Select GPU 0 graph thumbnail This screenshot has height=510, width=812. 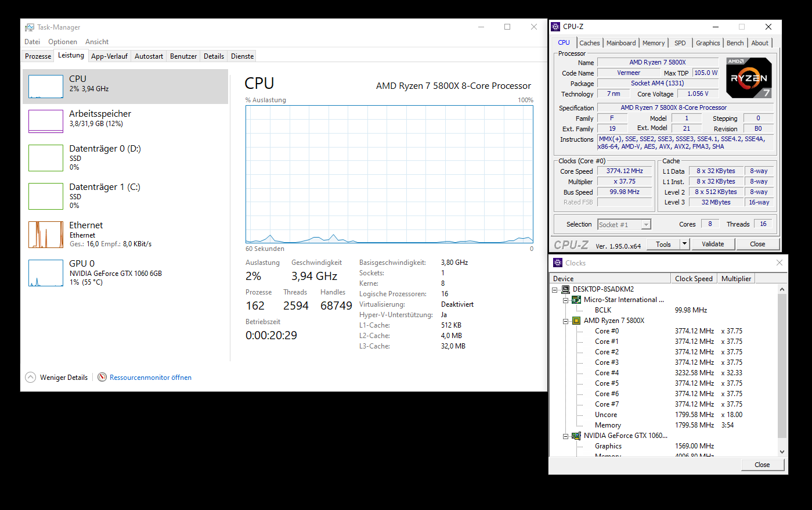(x=46, y=273)
